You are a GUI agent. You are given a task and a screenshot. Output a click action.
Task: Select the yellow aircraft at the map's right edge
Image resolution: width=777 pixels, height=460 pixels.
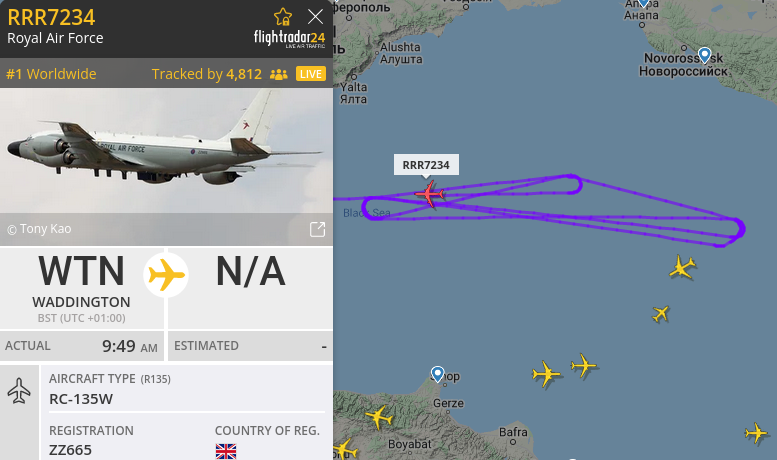click(x=757, y=433)
